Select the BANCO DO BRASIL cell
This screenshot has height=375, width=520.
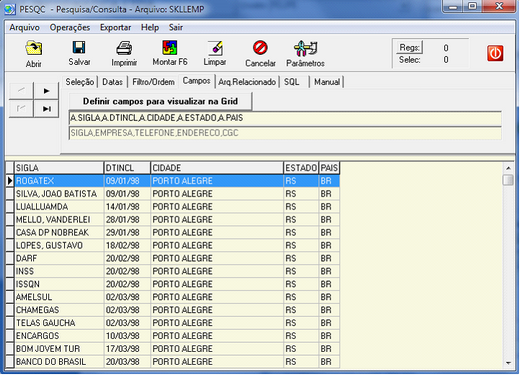(x=59, y=362)
